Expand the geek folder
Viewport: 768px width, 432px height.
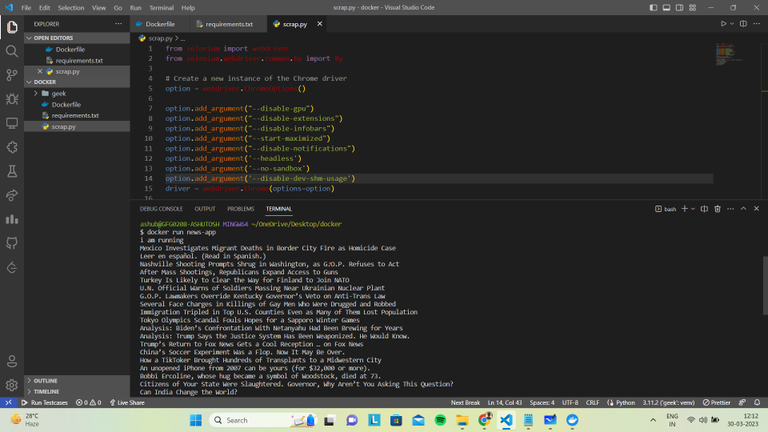[58, 93]
